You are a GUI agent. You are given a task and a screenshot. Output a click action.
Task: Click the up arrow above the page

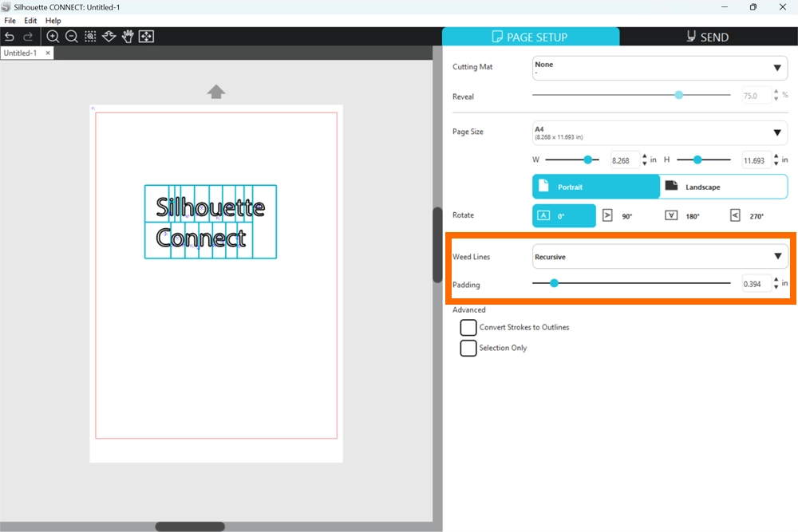pyautogui.click(x=216, y=92)
